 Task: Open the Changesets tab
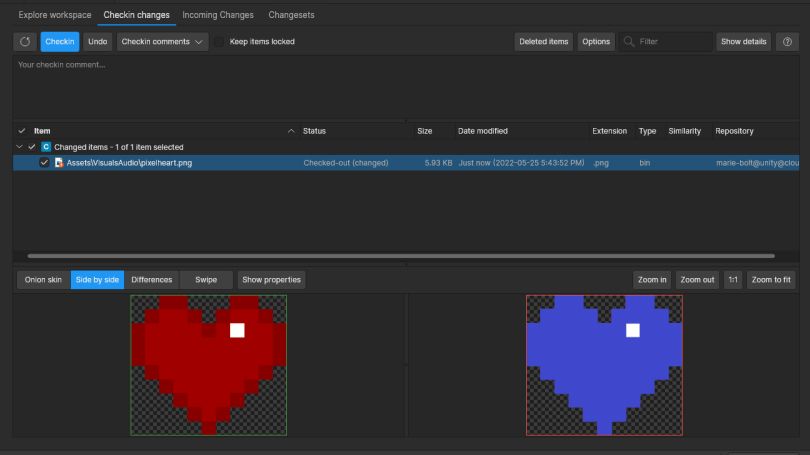click(x=292, y=15)
